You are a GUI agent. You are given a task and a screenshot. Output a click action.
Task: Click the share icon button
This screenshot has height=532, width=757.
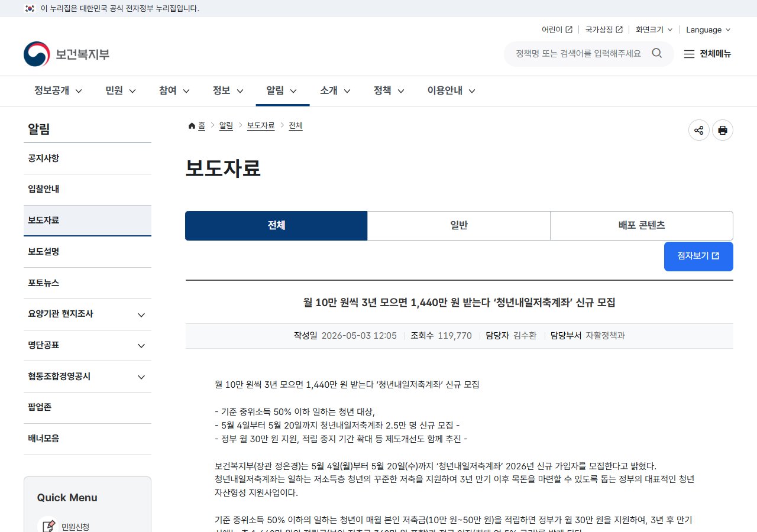coord(699,130)
